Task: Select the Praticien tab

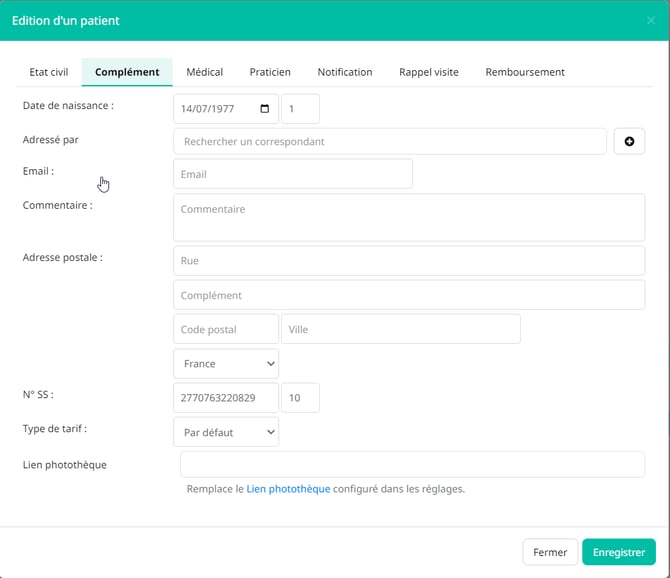Action: (x=270, y=72)
